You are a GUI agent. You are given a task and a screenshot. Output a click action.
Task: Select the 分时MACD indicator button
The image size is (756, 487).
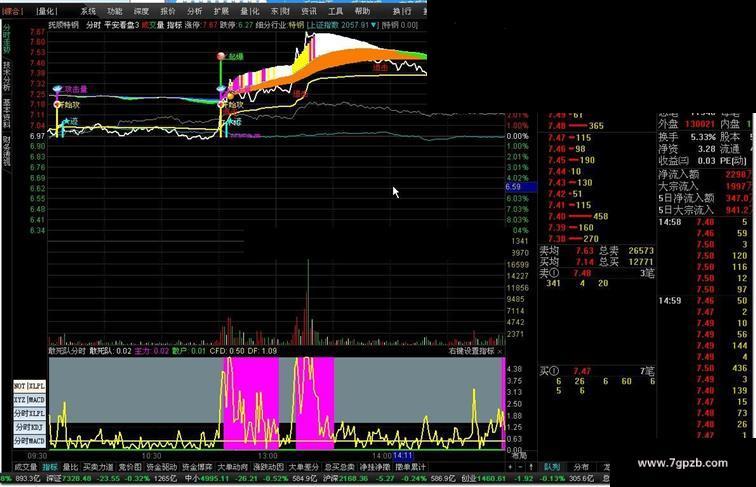tap(29, 441)
